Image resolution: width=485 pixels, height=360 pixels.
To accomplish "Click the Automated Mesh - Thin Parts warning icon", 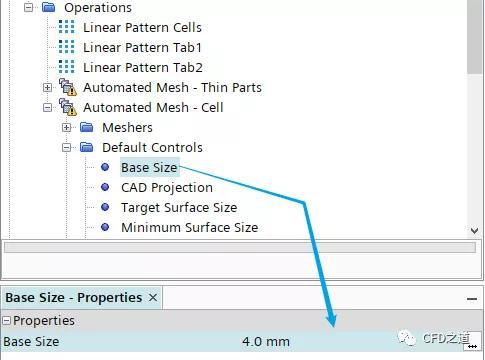I will click(68, 87).
